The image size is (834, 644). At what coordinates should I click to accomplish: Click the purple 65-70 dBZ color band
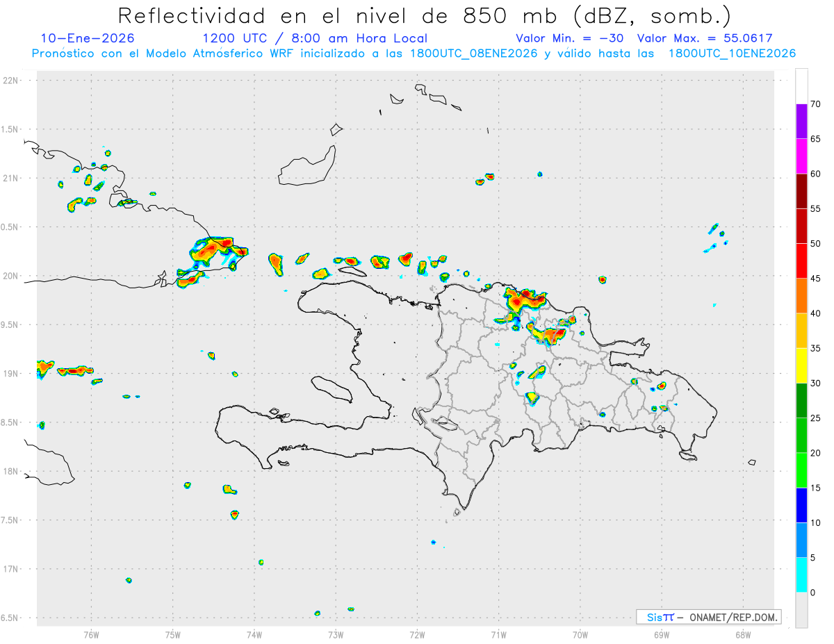click(801, 122)
